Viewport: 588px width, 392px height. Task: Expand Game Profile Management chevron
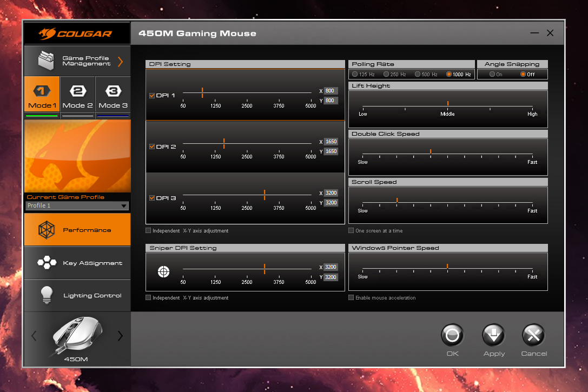(x=121, y=61)
